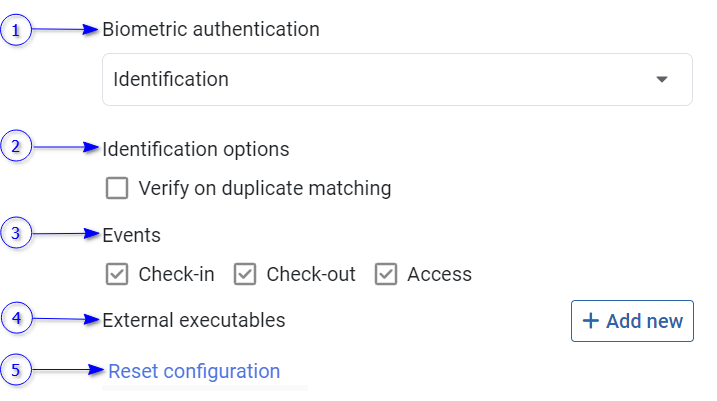Click the numbered callout circle 1
Screen dimensions: 717x401
coord(15,30)
